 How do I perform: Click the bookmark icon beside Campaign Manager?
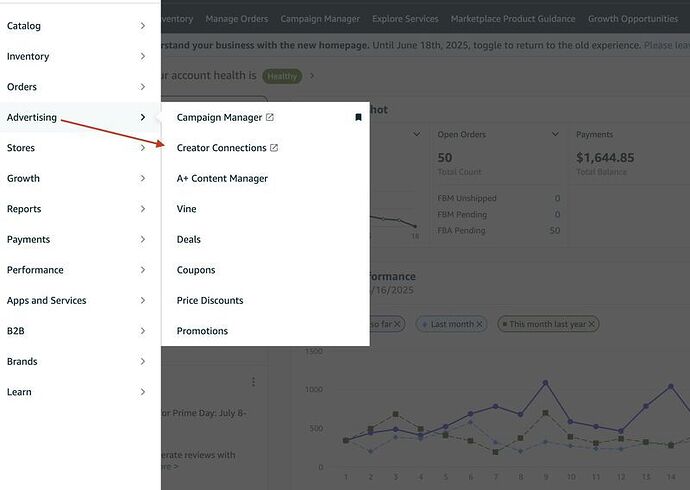click(358, 118)
